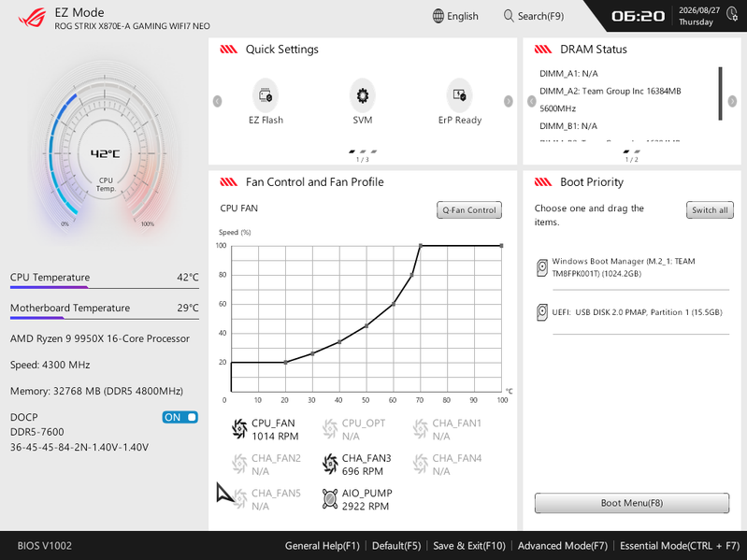Select the CPU_OPT fan icon

[x=330, y=429]
